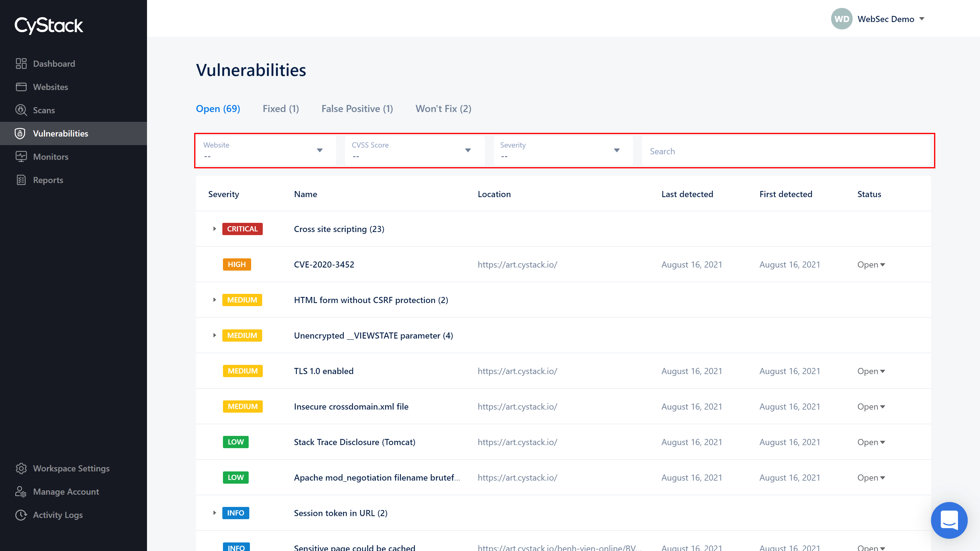
Task: Expand the HTML form without CSRF protection group
Action: (215, 300)
